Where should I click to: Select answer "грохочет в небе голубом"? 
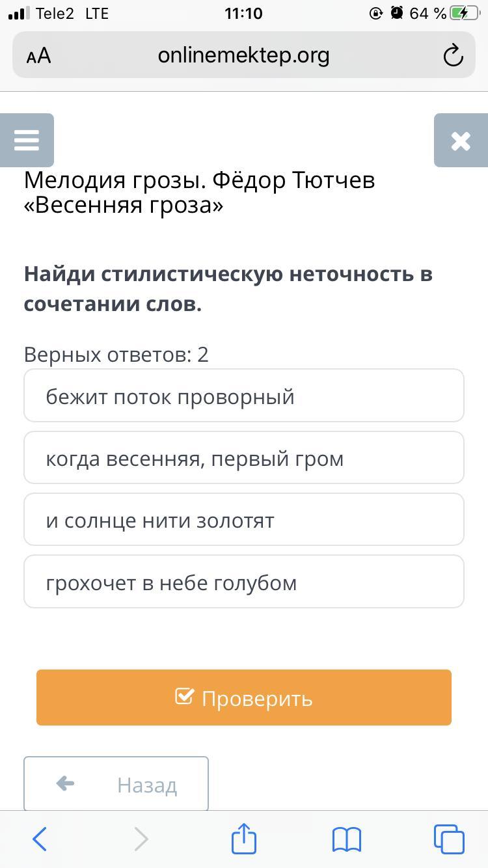click(x=244, y=582)
